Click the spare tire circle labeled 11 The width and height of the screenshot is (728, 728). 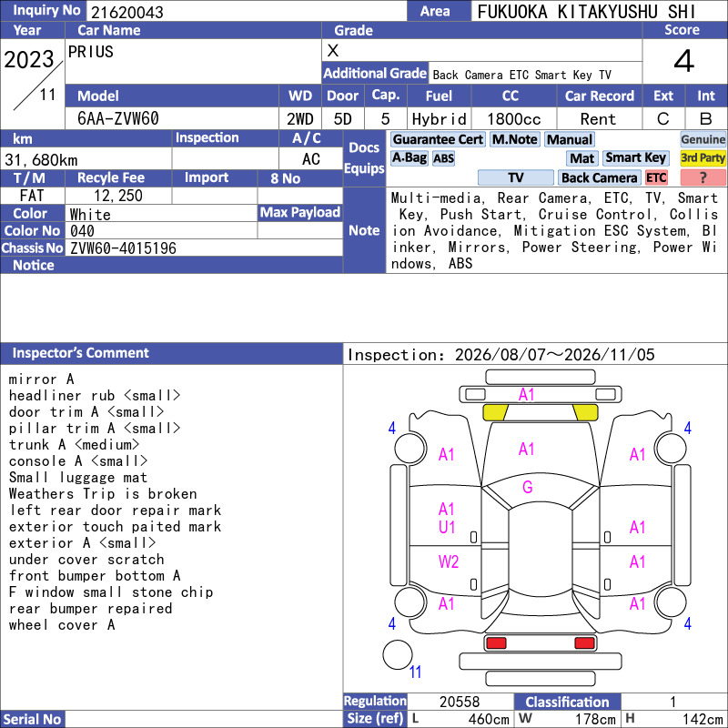pos(398,654)
